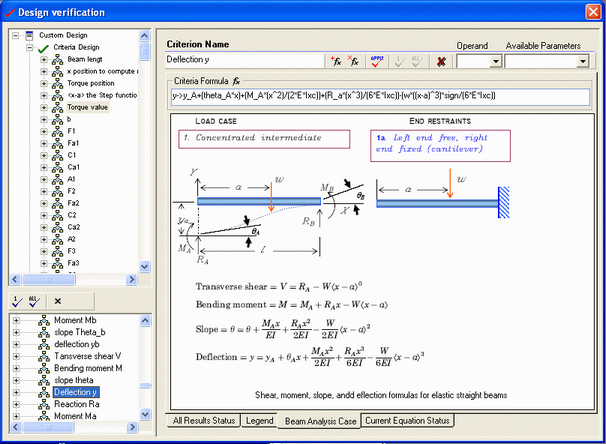Click the node icon next to Ca2

pos(57,227)
